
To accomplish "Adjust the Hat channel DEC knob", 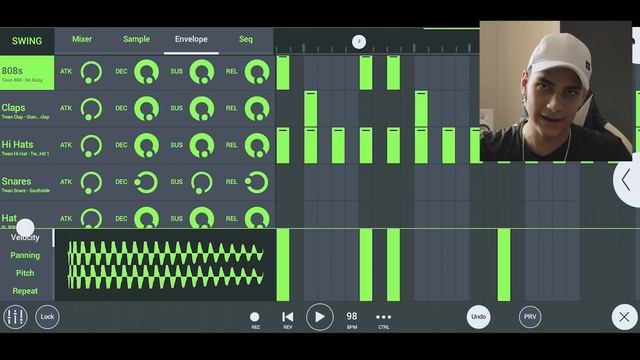I will pyautogui.click(x=147, y=218).
